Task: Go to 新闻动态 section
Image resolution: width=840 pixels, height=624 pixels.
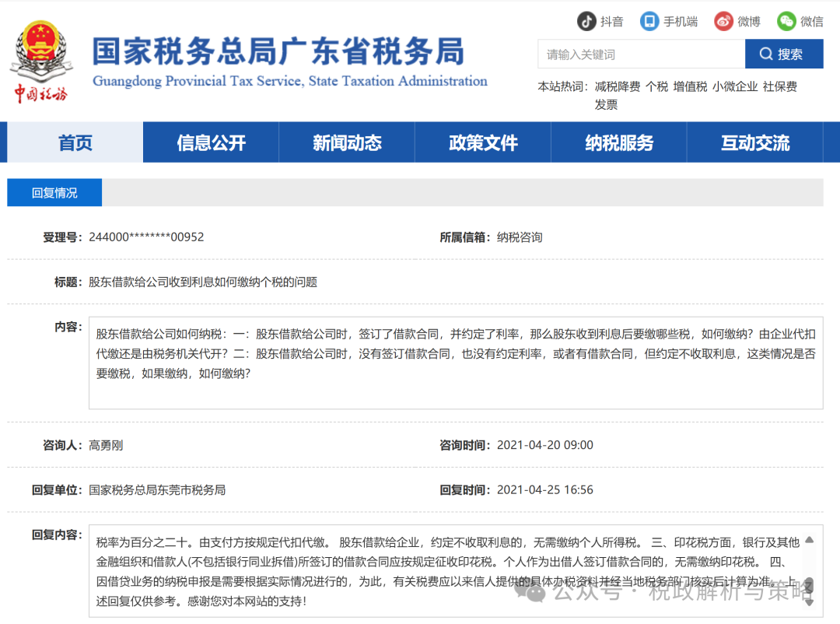Action: point(347,142)
